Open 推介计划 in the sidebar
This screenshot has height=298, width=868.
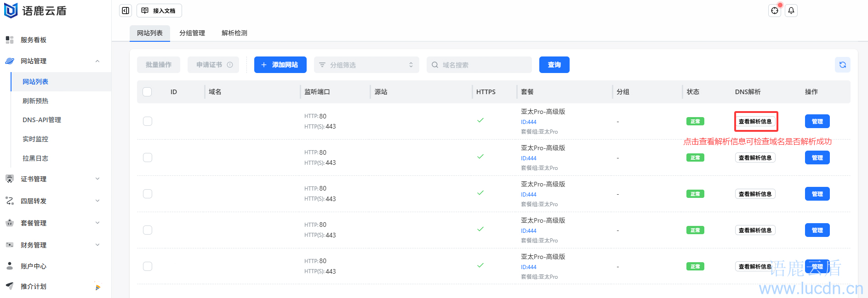point(34,287)
